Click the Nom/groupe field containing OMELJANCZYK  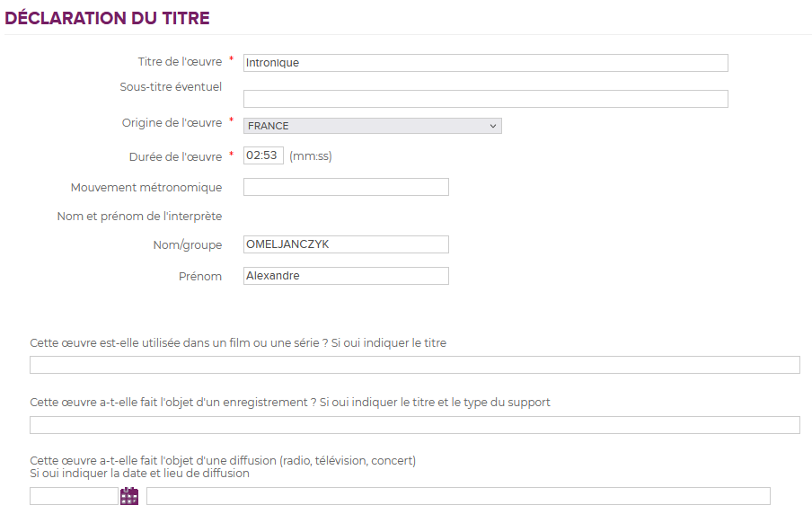346,244
